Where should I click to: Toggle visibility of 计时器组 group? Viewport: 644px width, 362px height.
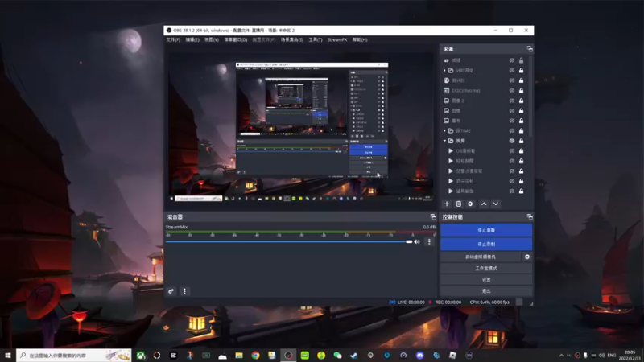coord(512,71)
